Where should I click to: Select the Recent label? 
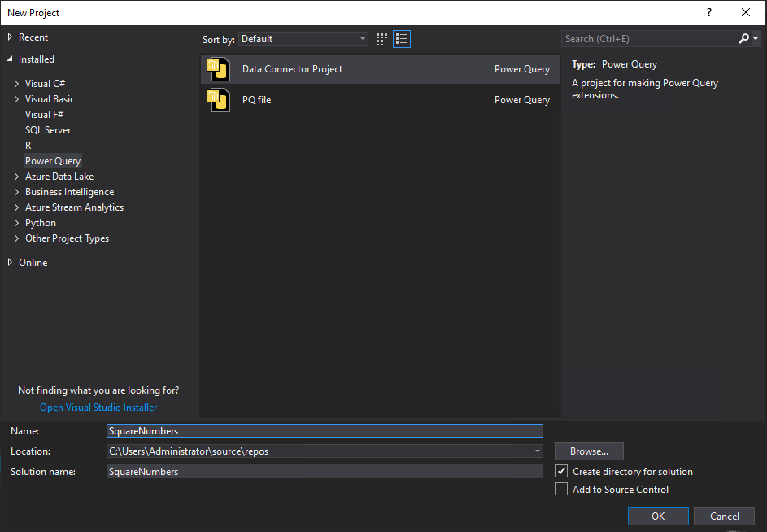[33, 37]
